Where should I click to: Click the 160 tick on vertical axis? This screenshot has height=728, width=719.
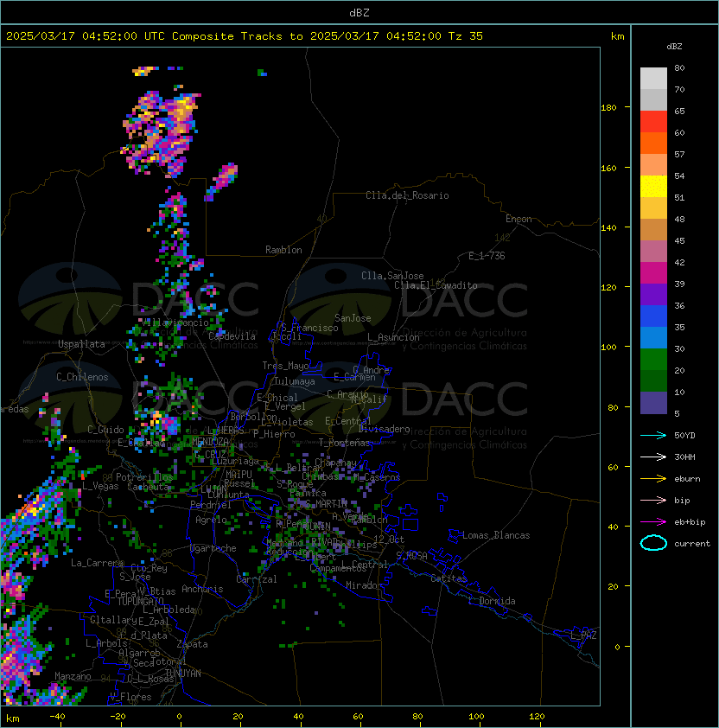click(608, 168)
